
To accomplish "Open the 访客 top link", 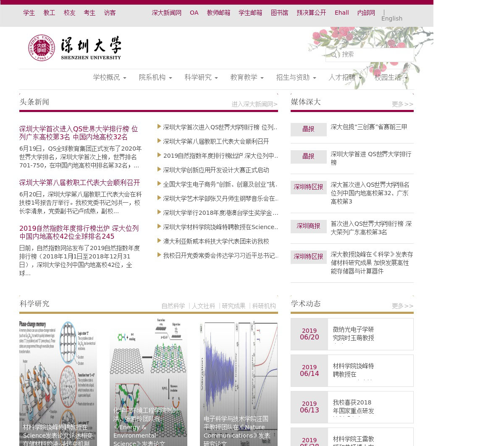I will pos(110,13).
